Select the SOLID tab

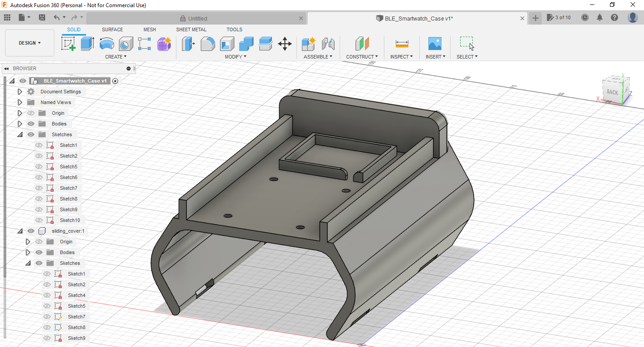[74, 29]
